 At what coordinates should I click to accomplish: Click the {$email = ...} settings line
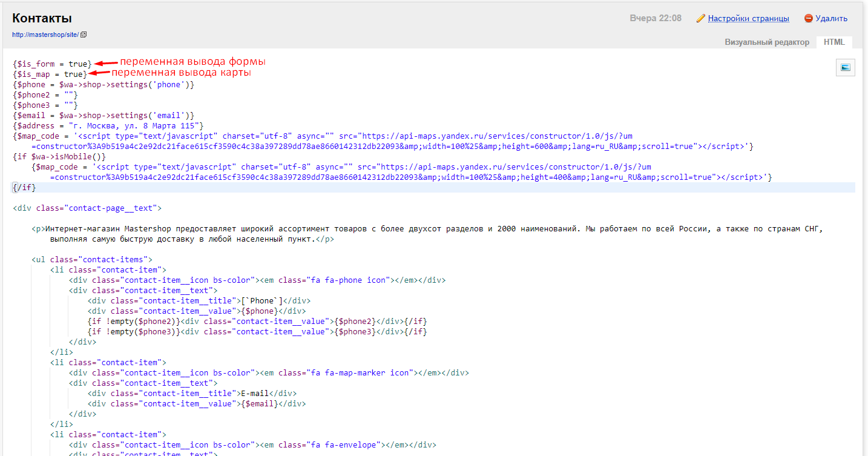pyautogui.click(x=103, y=116)
